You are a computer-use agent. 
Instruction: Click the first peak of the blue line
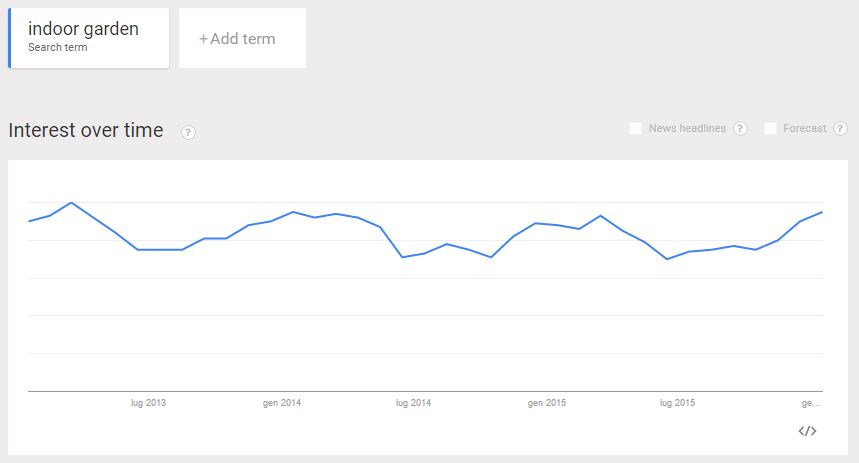pos(71,203)
